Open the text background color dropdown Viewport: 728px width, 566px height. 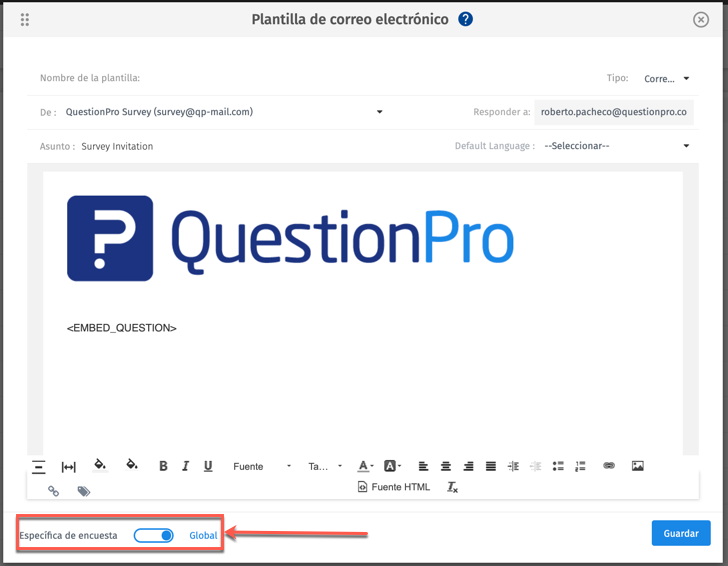coord(392,466)
